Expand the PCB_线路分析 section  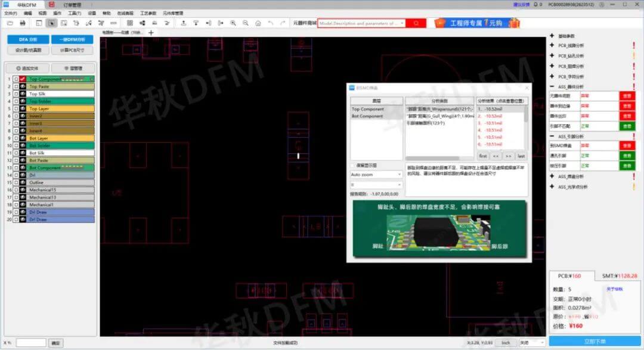pyautogui.click(x=552, y=45)
